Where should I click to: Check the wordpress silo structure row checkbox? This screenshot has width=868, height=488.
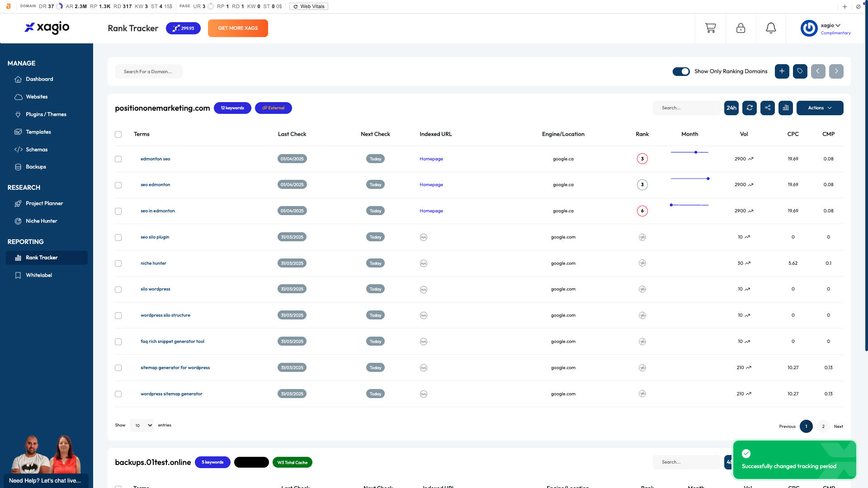(118, 315)
